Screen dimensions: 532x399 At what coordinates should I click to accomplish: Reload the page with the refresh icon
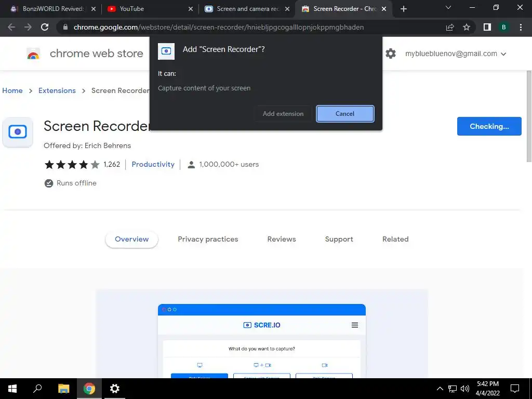click(x=45, y=27)
